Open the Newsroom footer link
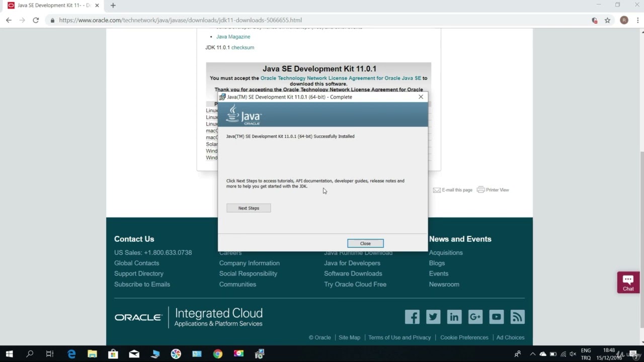Image resolution: width=644 pixels, height=362 pixels. (444, 284)
